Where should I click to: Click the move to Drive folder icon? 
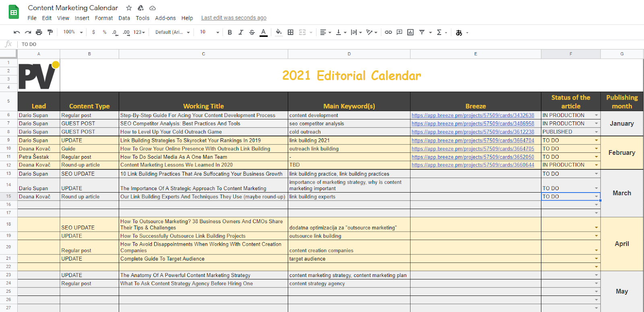pos(140,8)
